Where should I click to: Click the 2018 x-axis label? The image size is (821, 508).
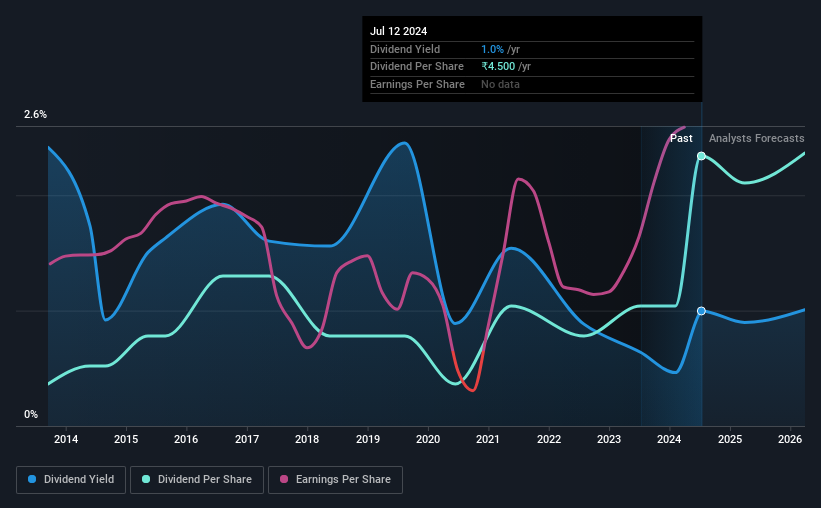point(307,439)
